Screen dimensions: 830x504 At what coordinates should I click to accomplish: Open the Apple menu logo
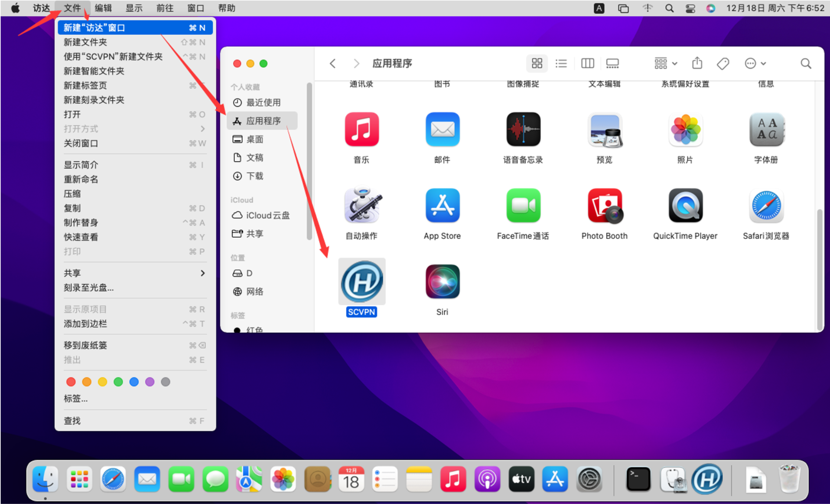point(15,8)
